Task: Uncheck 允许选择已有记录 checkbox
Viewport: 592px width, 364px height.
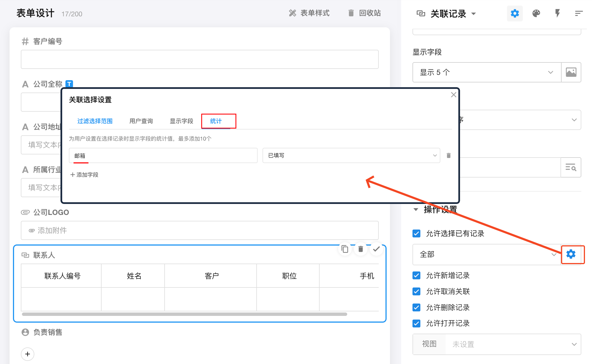Action: pos(416,233)
